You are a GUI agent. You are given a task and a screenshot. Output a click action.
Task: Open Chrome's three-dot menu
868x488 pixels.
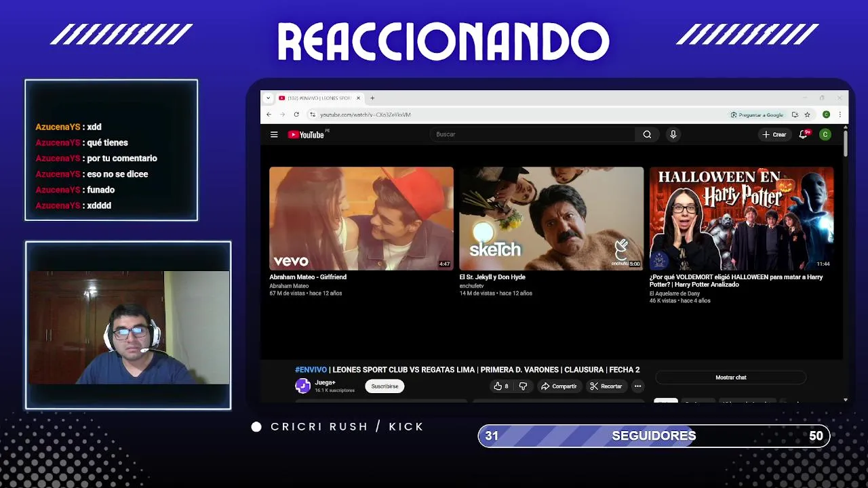840,115
